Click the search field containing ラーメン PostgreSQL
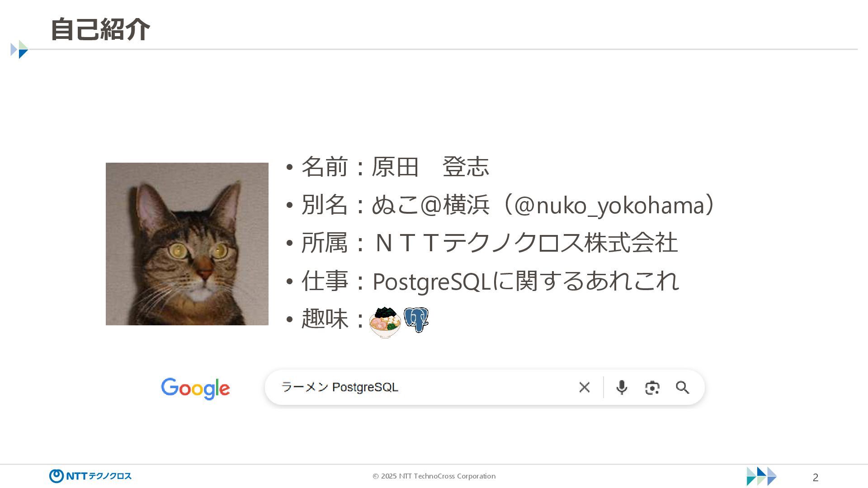The image size is (868, 488). [x=485, y=387]
